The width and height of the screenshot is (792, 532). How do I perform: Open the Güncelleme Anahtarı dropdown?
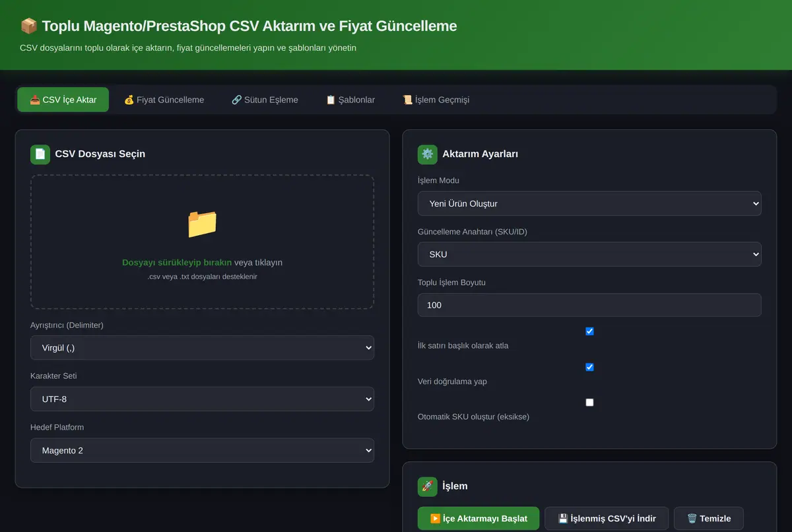tap(589, 254)
